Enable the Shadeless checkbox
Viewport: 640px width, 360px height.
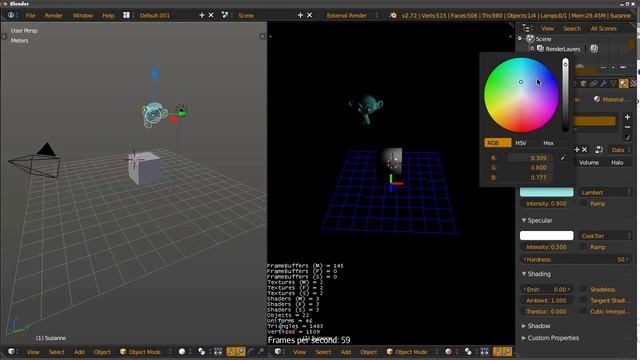(583, 289)
